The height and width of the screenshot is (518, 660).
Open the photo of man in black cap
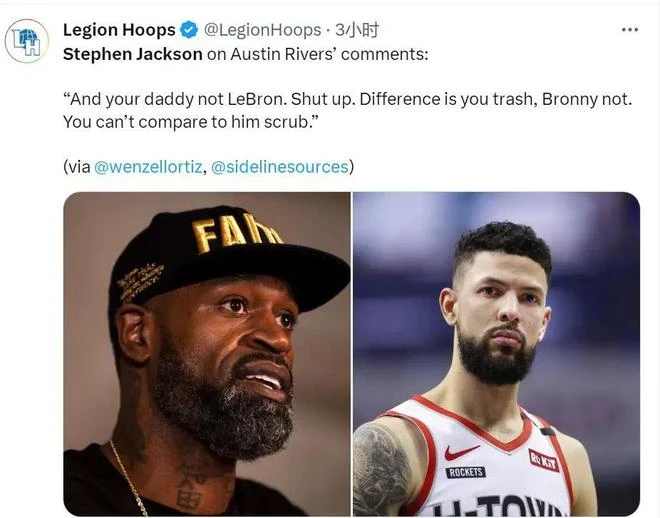click(207, 354)
